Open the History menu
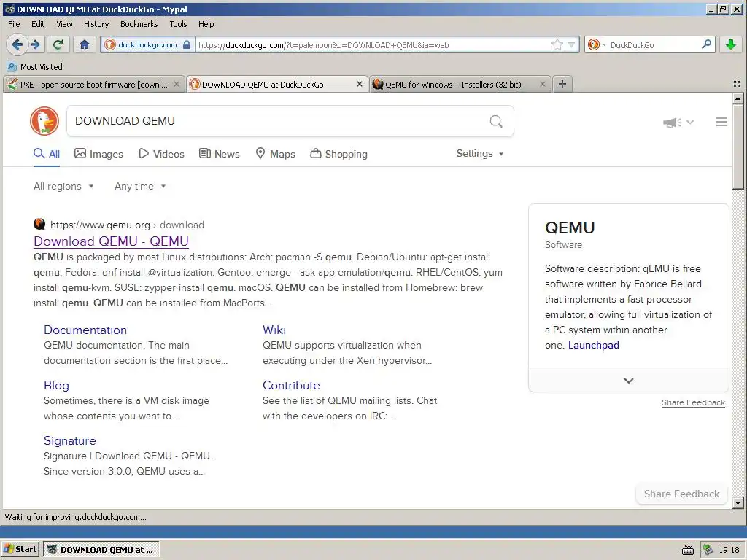 (96, 24)
